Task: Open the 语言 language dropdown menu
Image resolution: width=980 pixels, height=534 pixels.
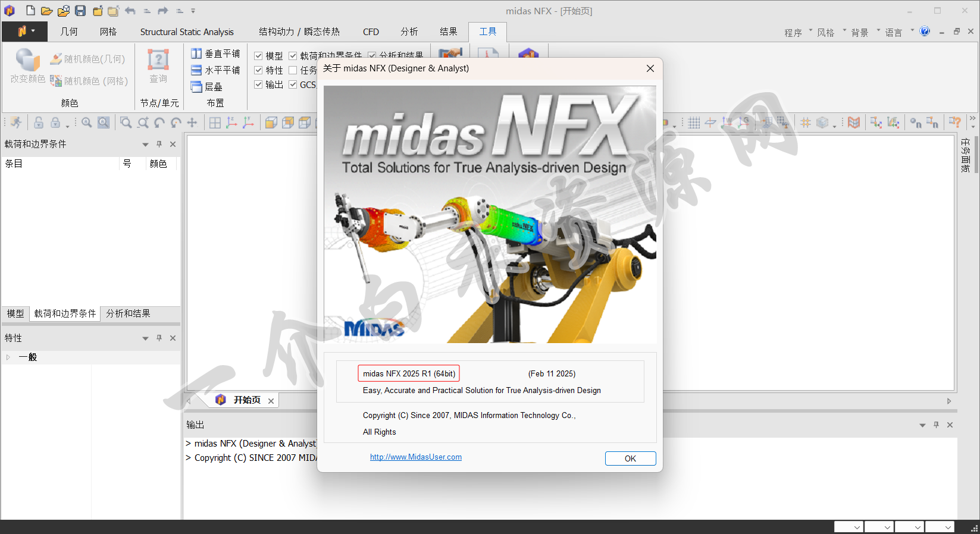Action: (x=898, y=32)
